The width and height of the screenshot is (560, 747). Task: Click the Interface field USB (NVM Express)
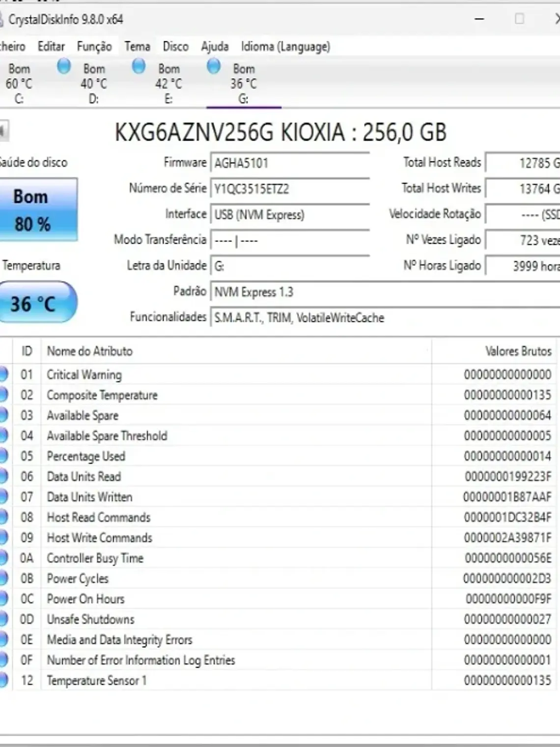pyautogui.click(x=290, y=214)
